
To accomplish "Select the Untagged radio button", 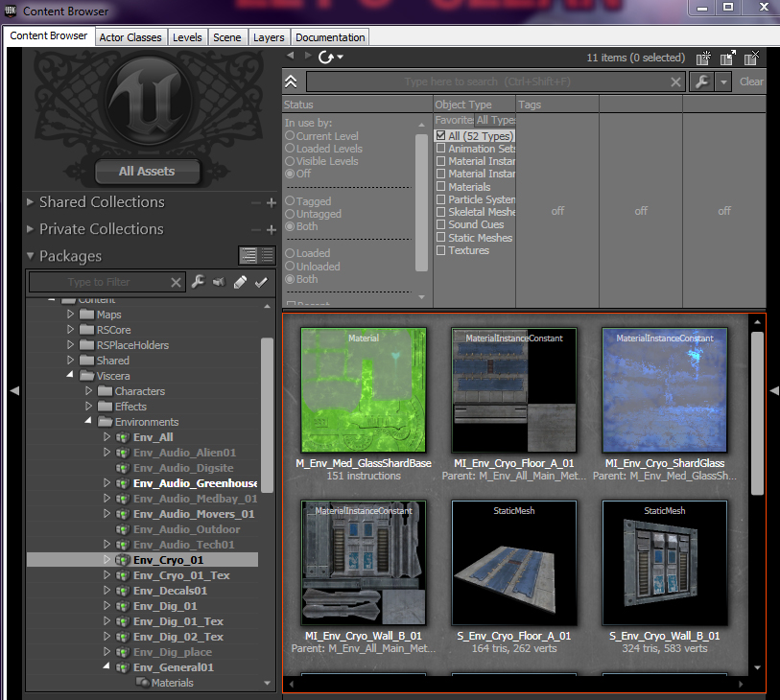I will [x=290, y=214].
